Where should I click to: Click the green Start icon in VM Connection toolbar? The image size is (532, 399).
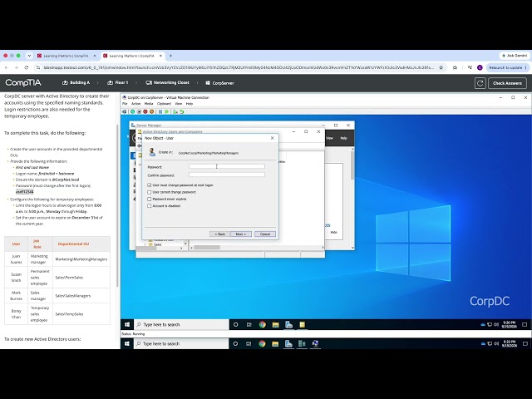pyautogui.click(x=133, y=111)
